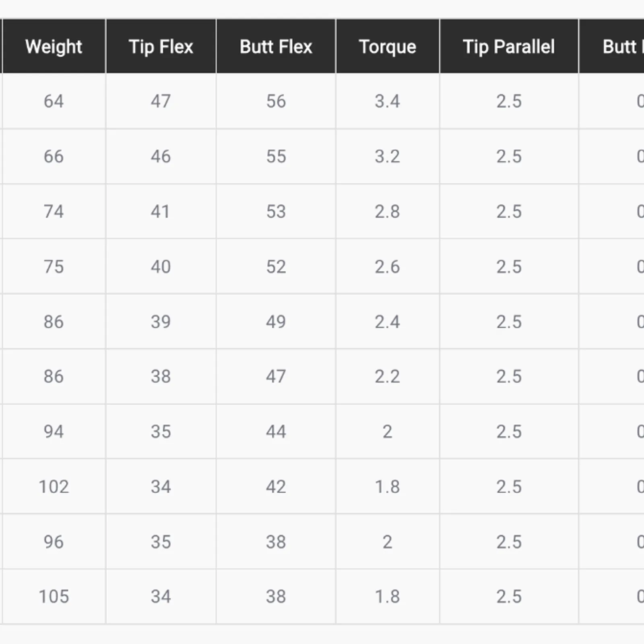Click the Tip Flex column header
The height and width of the screenshot is (644, 644).
point(161,47)
